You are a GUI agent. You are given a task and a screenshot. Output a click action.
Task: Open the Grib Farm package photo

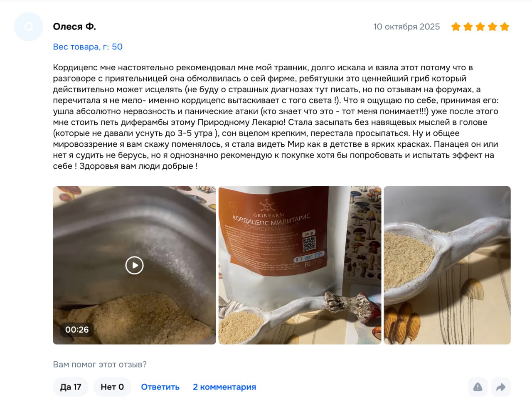[300, 265]
